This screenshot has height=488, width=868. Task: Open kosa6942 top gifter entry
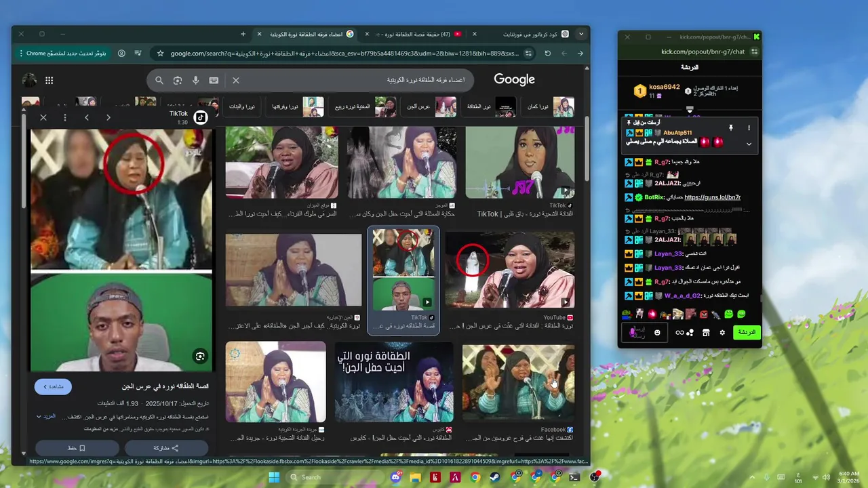pyautogui.click(x=656, y=91)
